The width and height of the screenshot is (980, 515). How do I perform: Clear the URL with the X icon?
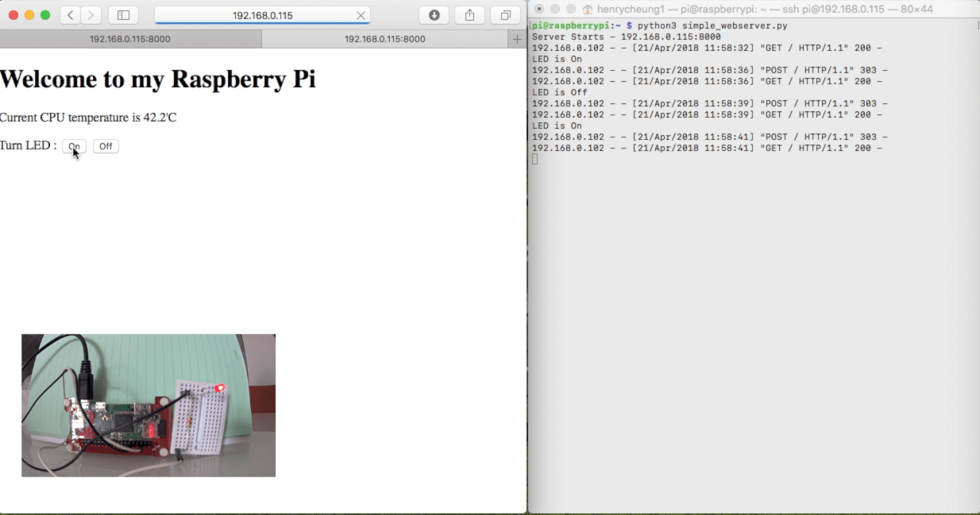click(360, 14)
